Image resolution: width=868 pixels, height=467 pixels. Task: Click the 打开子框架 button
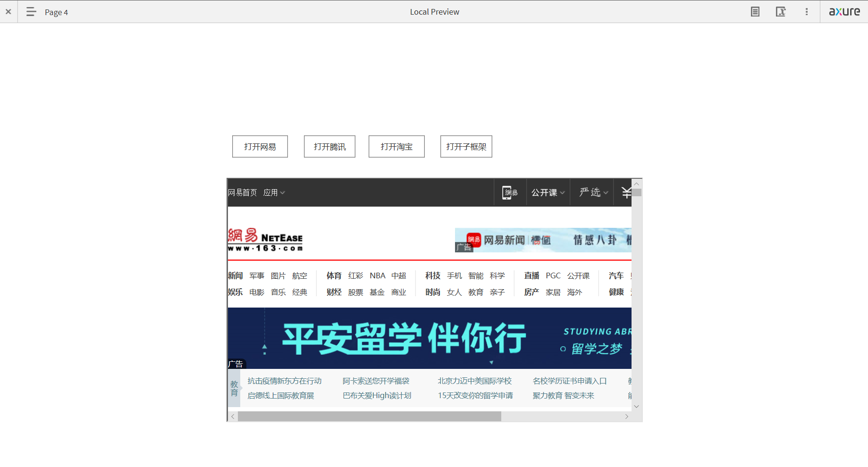(466, 147)
